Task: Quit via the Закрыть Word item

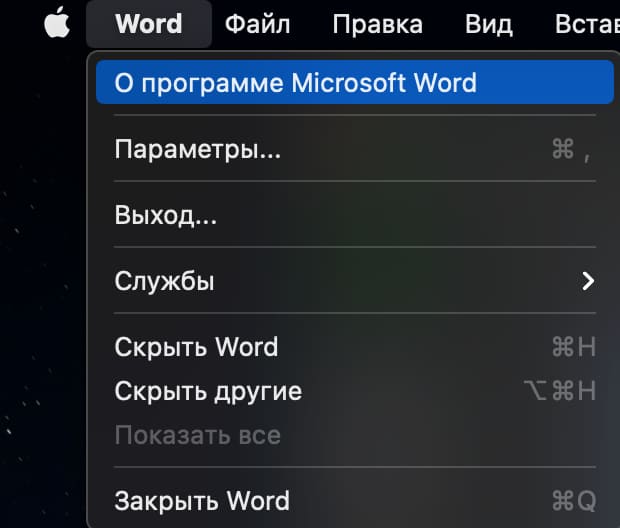Action: [202, 500]
